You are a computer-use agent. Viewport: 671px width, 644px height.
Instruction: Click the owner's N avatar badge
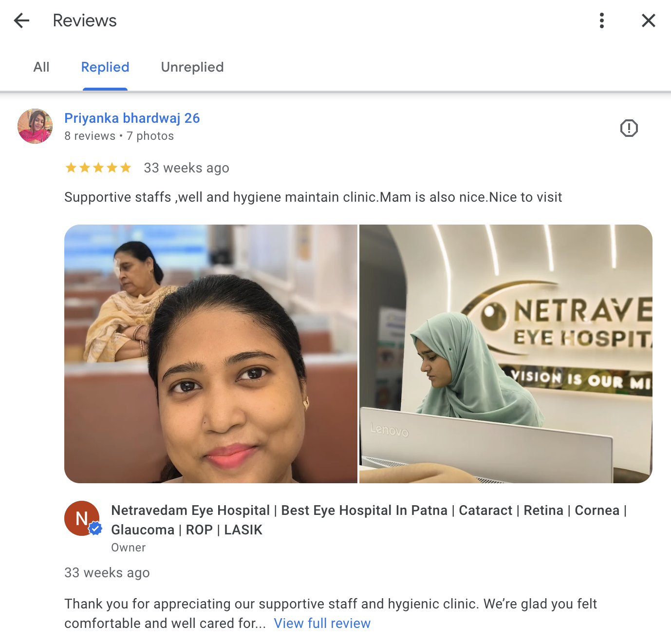(82, 518)
